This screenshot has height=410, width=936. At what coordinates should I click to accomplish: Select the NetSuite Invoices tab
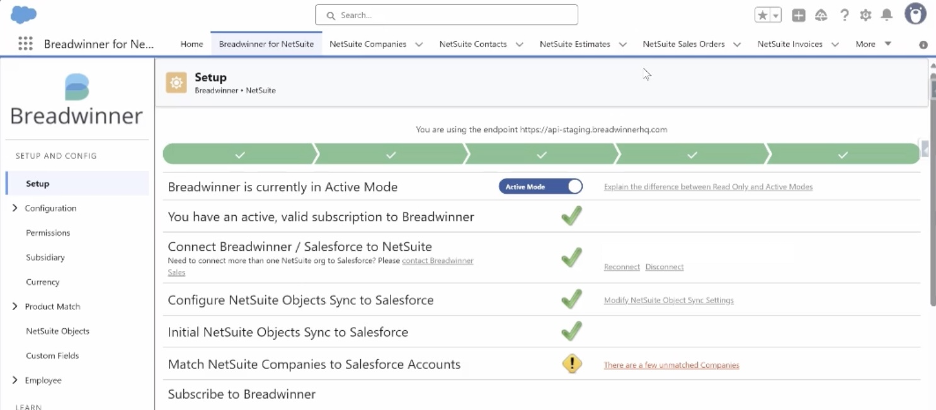coord(790,44)
